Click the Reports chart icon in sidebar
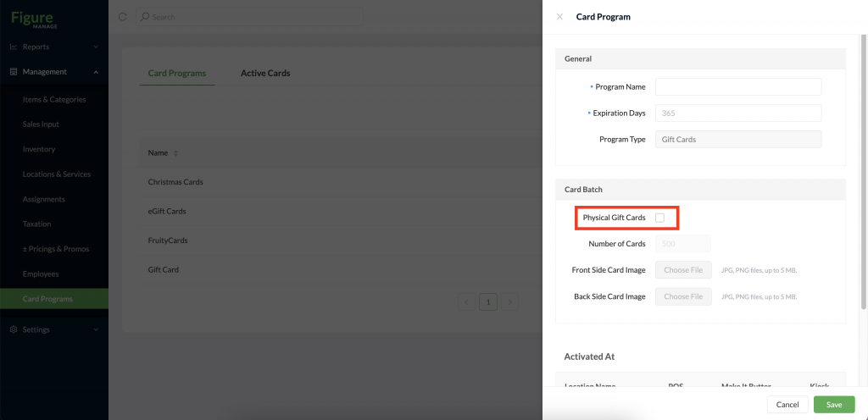868x420 pixels. coord(14,47)
